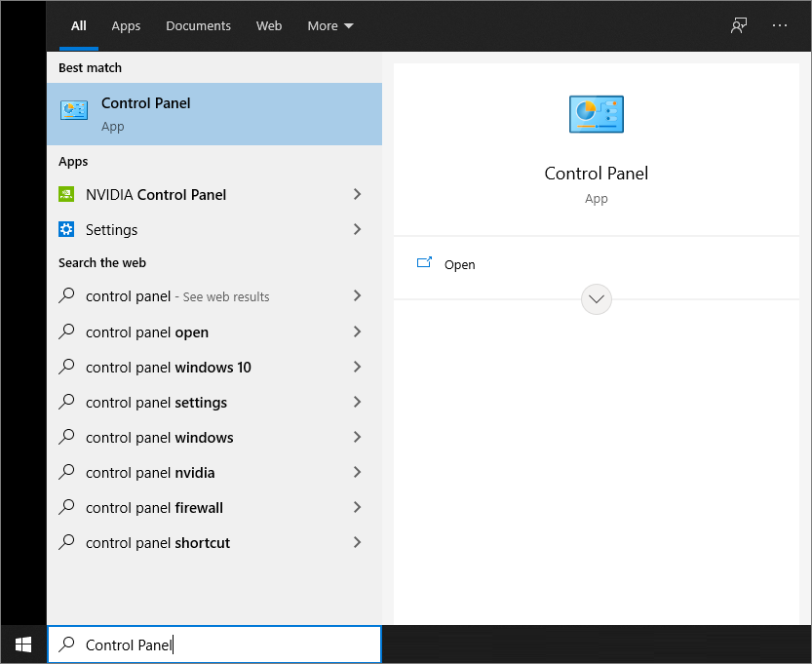Click magnifier icon beside 'control panel nvidia'

(x=66, y=472)
